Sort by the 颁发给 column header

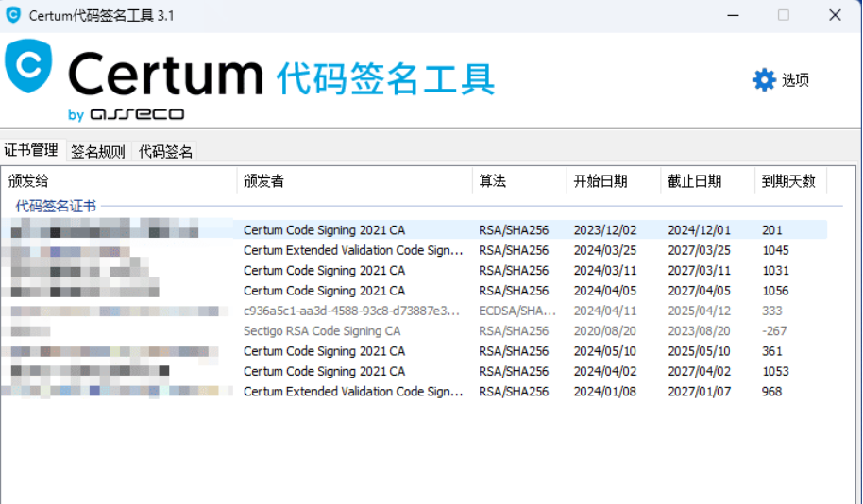click(119, 181)
